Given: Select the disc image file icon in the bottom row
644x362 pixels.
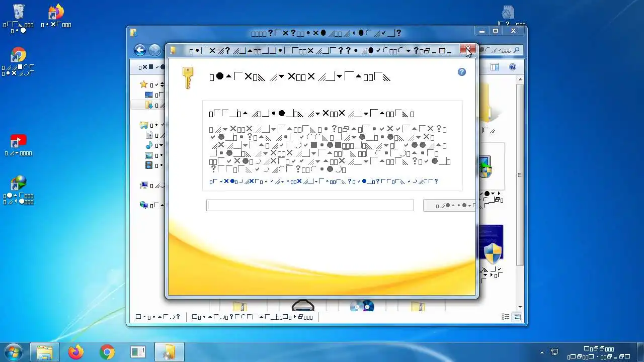Looking at the screenshot, I should pyautogui.click(x=363, y=305).
